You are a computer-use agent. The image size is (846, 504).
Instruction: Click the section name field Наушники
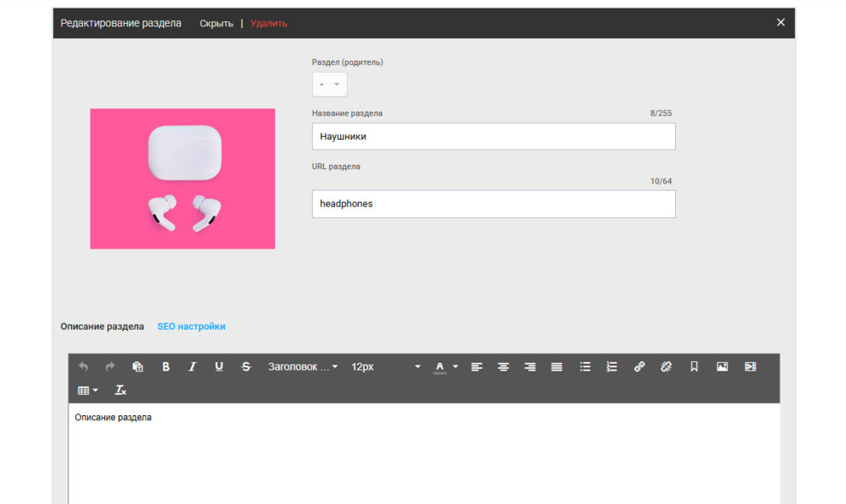[x=494, y=137]
